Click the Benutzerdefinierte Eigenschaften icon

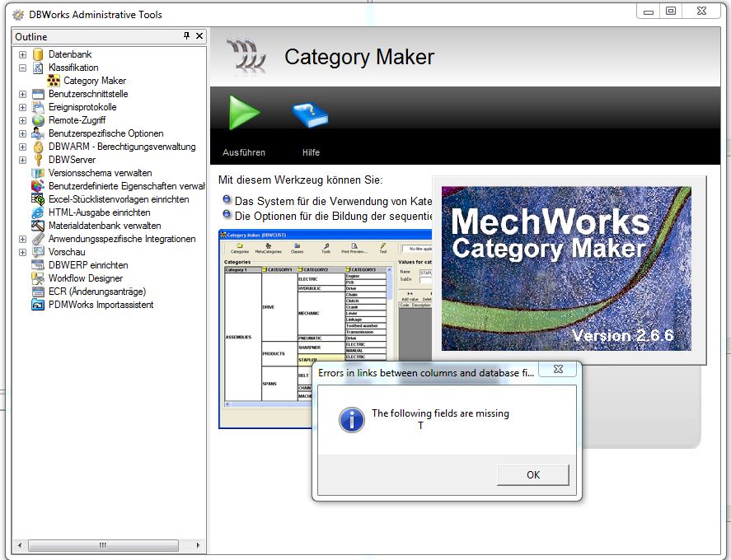tap(38, 186)
